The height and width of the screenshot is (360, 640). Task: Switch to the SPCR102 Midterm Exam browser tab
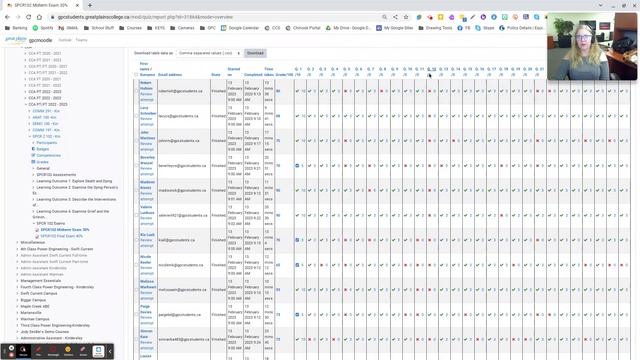(42, 5)
